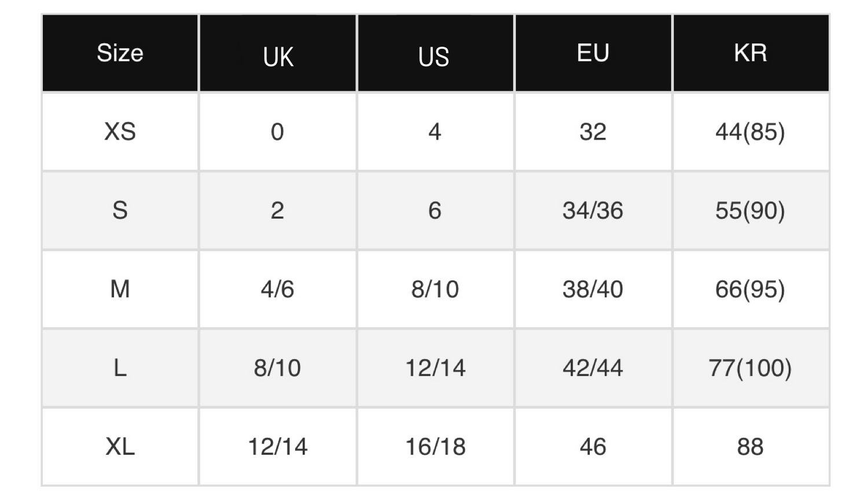Click the EU value 38/40
The height and width of the screenshot is (503, 868).
[x=593, y=289]
